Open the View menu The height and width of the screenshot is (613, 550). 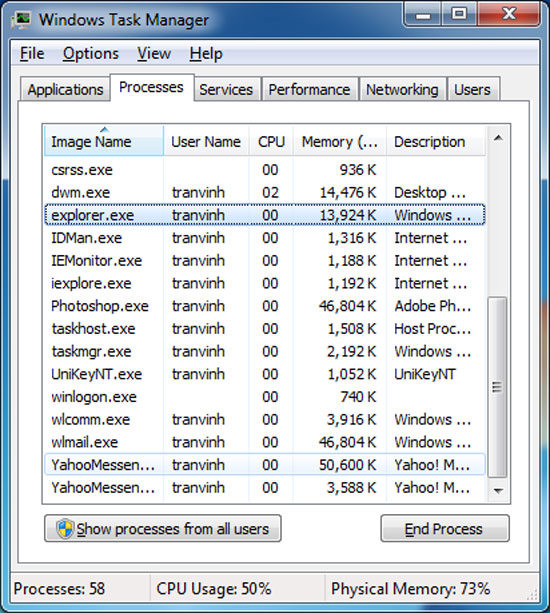click(154, 54)
